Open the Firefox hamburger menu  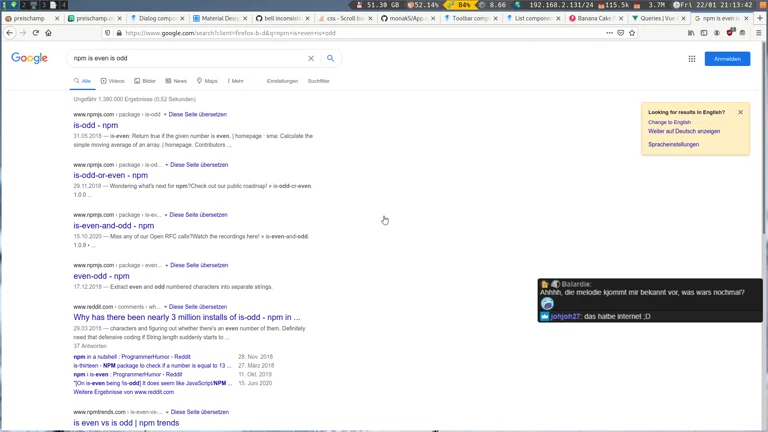tap(759, 33)
